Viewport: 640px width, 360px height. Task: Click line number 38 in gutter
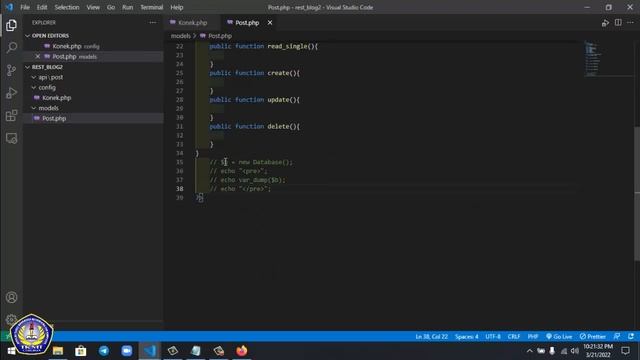180,189
